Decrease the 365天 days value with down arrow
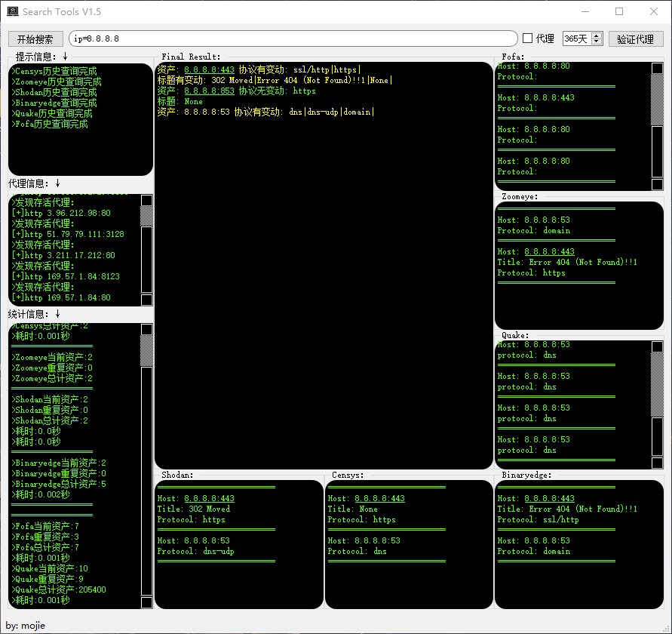This screenshot has width=672, height=634. 597,42
